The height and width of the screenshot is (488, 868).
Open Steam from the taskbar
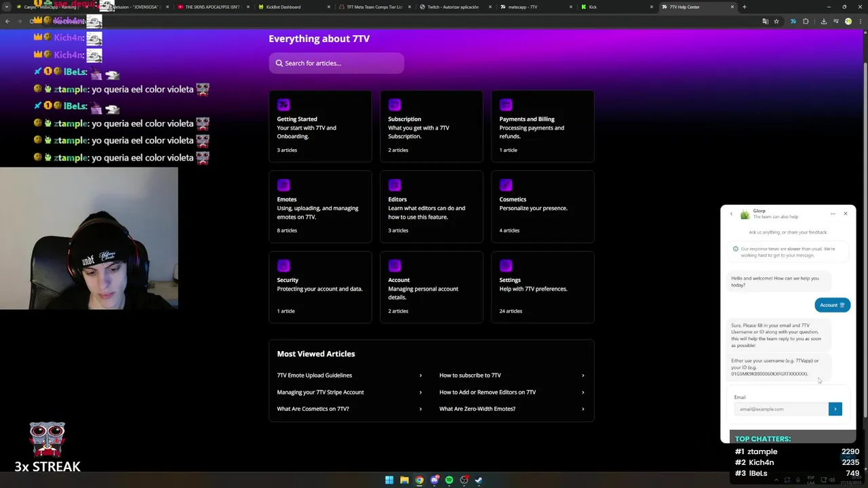point(479,480)
